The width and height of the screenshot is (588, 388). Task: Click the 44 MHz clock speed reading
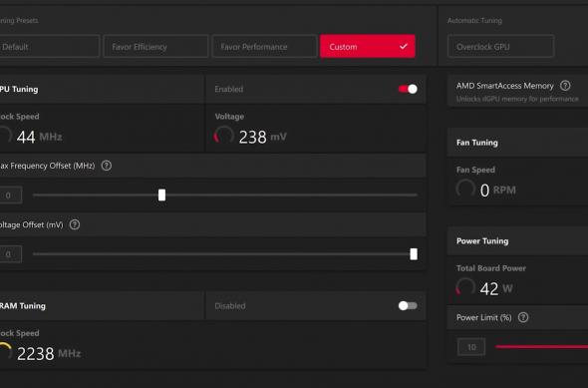[x=40, y=137]
